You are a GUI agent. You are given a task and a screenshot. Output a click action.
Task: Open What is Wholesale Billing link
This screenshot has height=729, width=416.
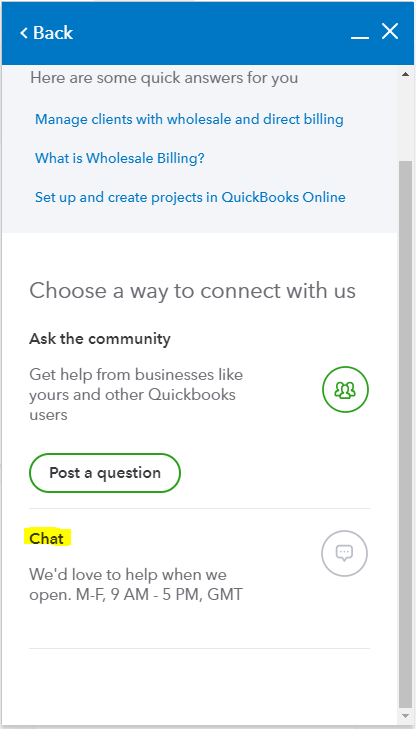point(119,159)
